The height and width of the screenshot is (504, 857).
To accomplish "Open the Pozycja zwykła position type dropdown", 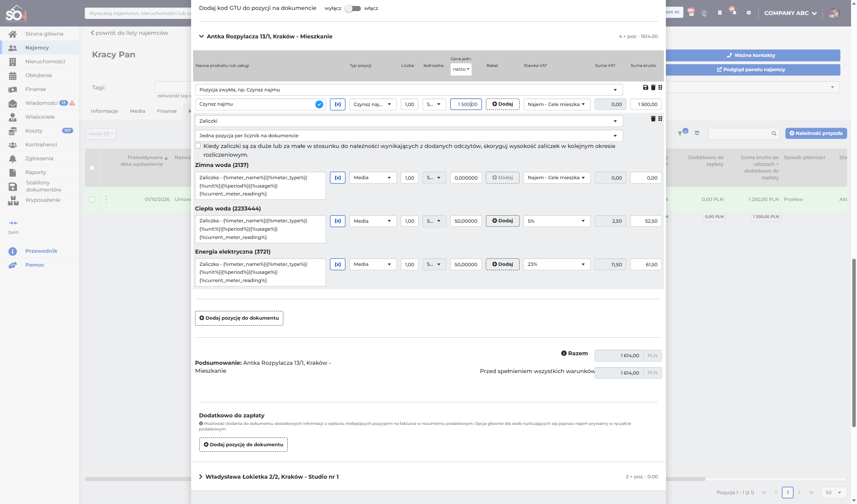I will tap(409, 90).
